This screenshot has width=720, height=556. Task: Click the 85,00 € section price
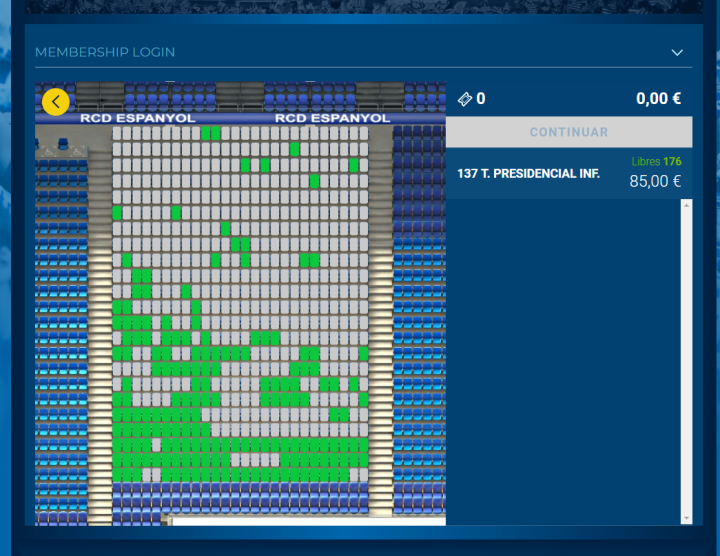coord(655,181)
